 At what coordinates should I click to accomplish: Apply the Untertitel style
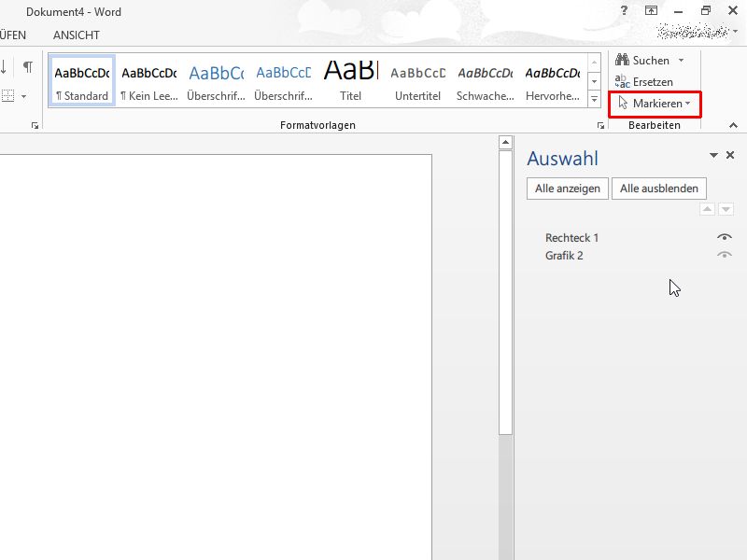pos(417,80)
